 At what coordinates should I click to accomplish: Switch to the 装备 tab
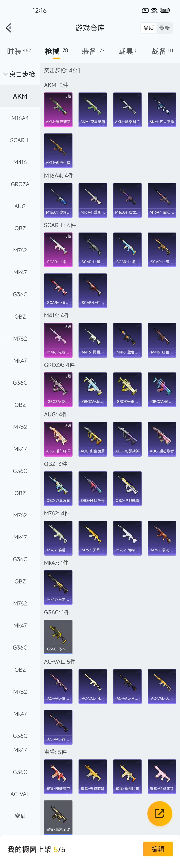pos(93,51)
